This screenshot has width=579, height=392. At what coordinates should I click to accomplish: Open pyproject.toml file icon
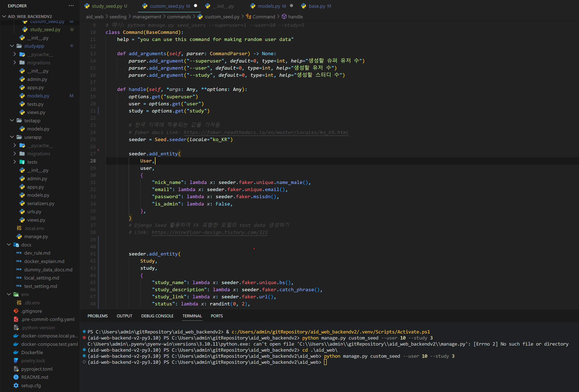click(x=16, y=369)
